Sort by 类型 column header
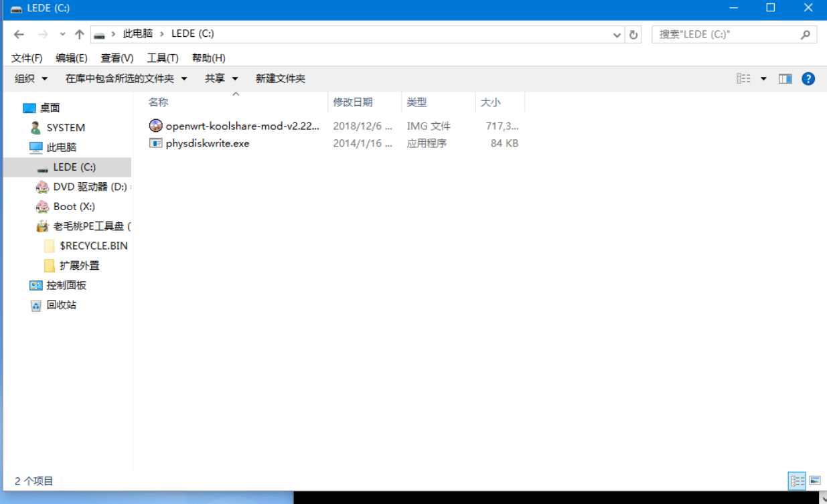Image resolution: width=827 pixels, height=504 pixels. tap(417, 102)
